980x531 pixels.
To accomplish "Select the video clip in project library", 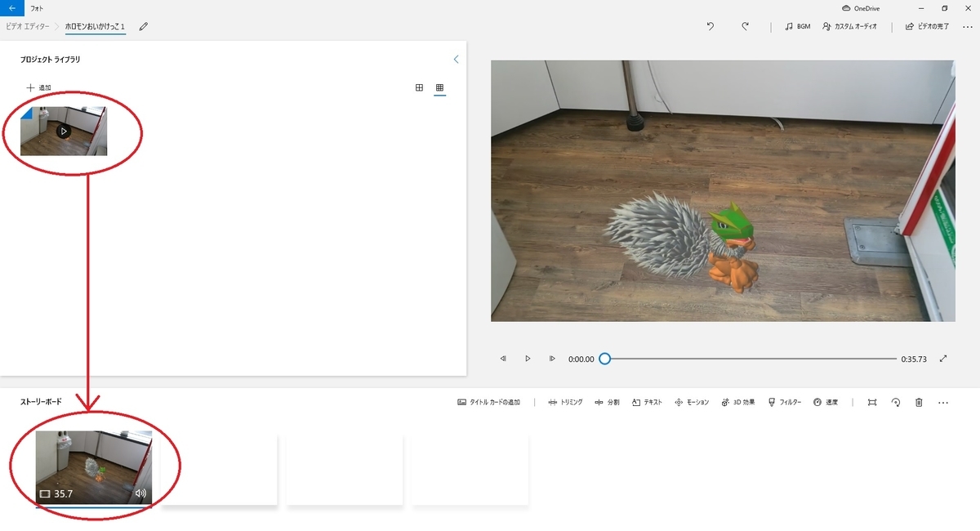I will click(x=64, y=131).
